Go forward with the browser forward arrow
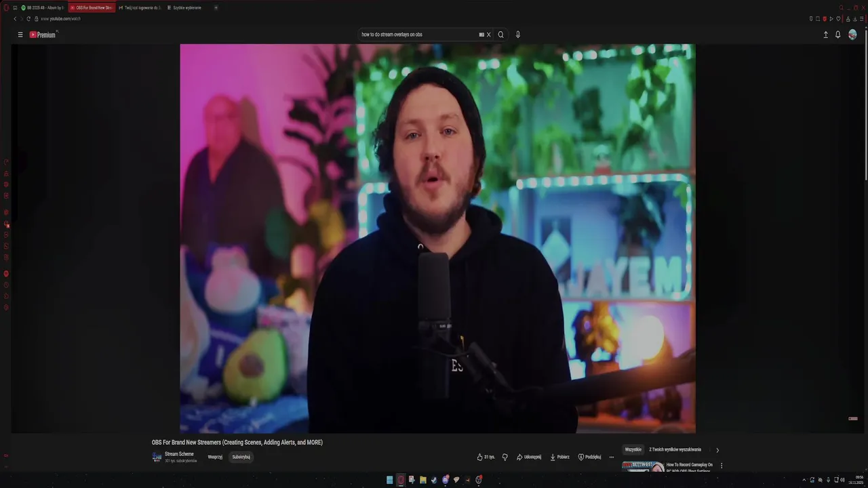 [21, 19]
